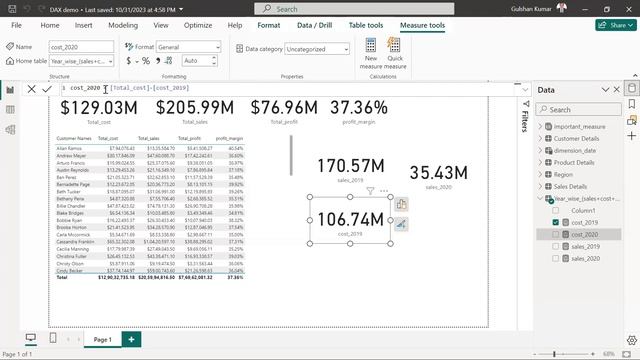
Task: Check the sales_2019 field checkbox
Action: coord(556,247)
